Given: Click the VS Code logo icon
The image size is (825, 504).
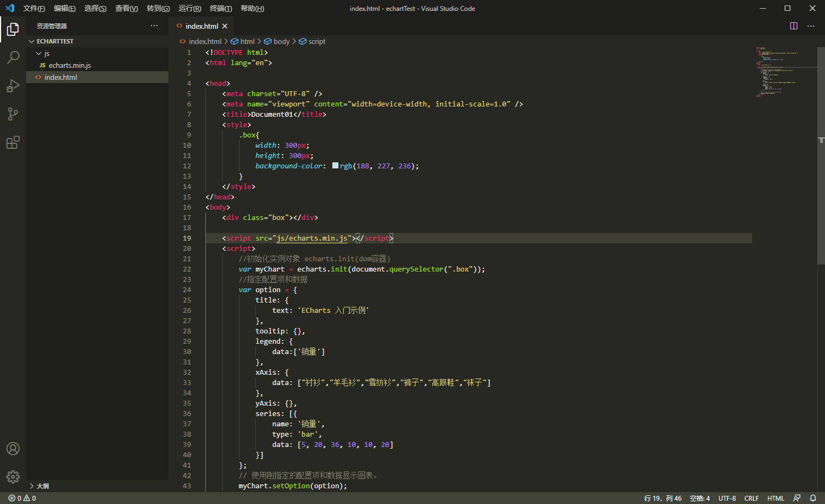Looking at the screenshot, I should (x=10, y=8).
